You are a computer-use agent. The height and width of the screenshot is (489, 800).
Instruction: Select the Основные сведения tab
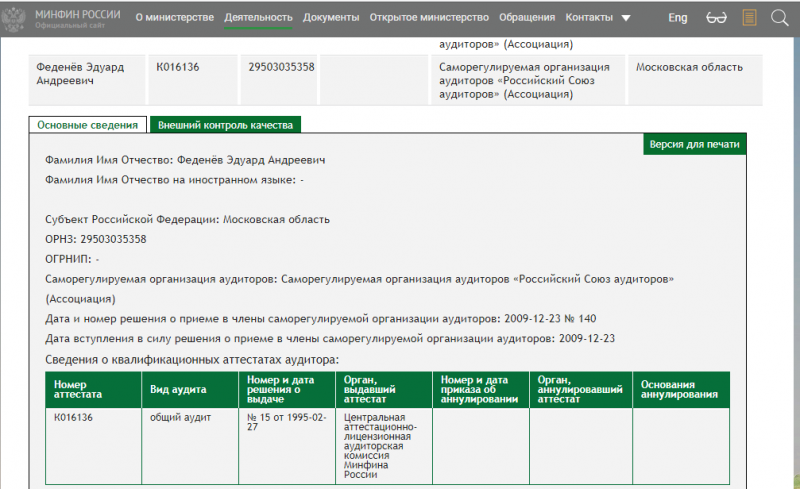pyautogui.click(x=88, y=125)
